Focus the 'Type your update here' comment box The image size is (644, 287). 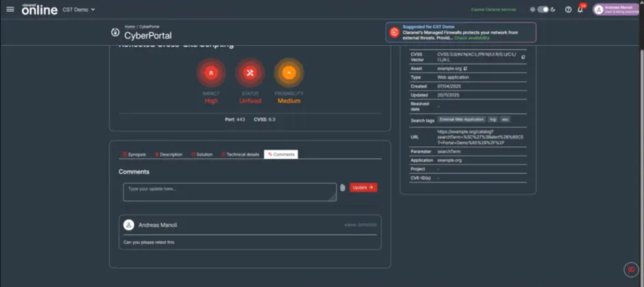[x=230, y=192]
